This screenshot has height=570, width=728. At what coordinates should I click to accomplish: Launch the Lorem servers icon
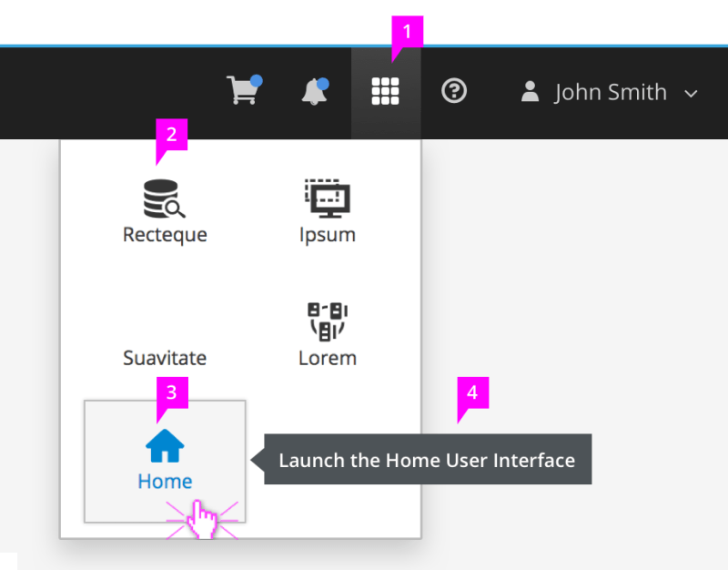click(x=328, y=321)
